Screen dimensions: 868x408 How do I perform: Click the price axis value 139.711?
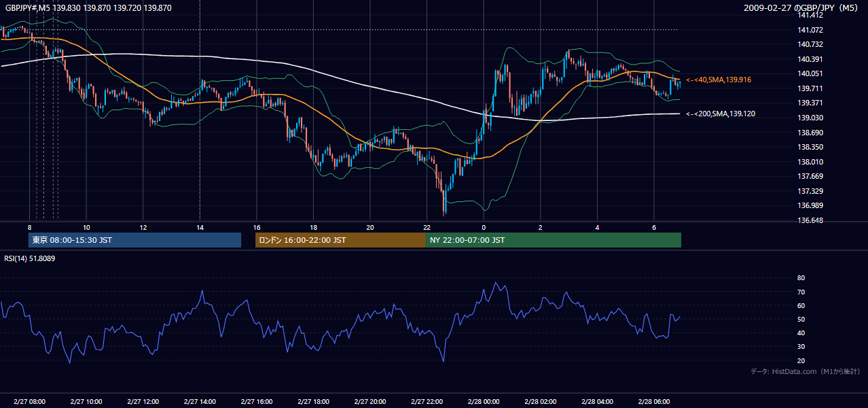tap(811, 88)
